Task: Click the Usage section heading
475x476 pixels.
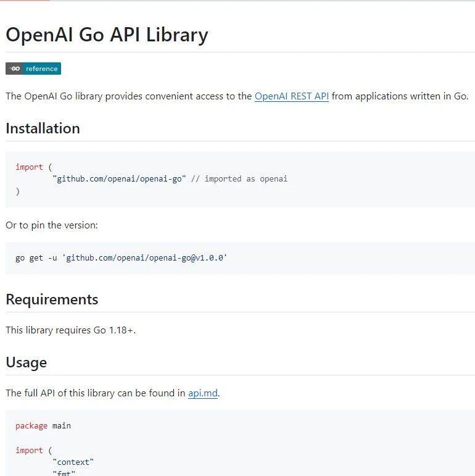Action: click(26, 362)
